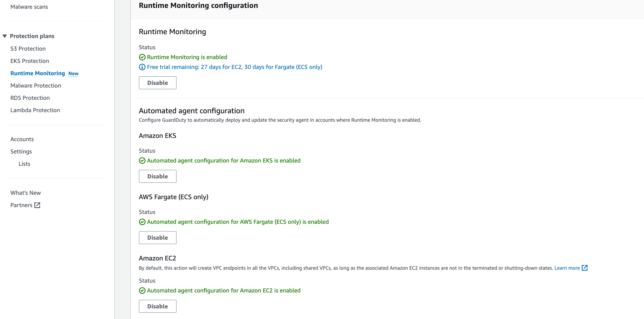The width and height of the screenshot is (644, 319).
Task: Open Lambda Protection plan
Action: coord(35,110)
